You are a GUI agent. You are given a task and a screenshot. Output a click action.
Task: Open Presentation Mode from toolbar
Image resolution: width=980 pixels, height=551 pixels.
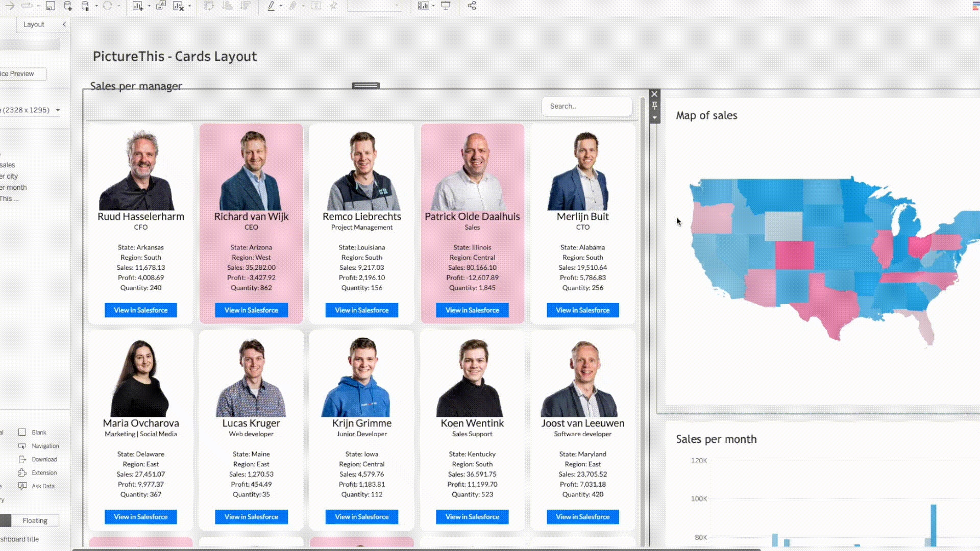(446, 6)
